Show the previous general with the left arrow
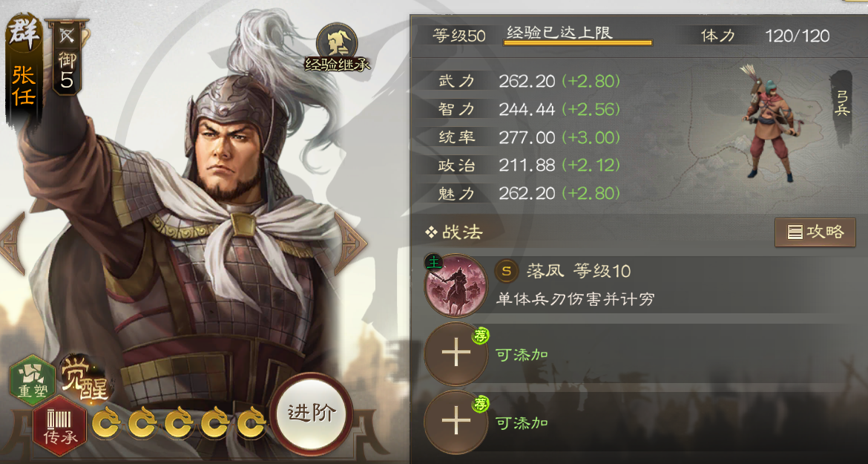Image resolution: width=868 pixels, height=464 pixels. click(12, 243)
